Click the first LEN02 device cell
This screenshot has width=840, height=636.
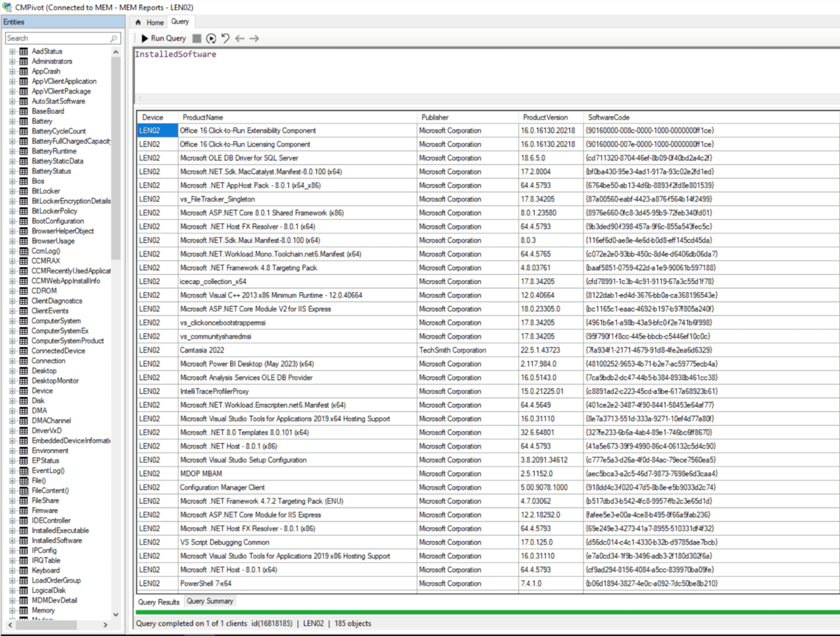pos(158,130)
